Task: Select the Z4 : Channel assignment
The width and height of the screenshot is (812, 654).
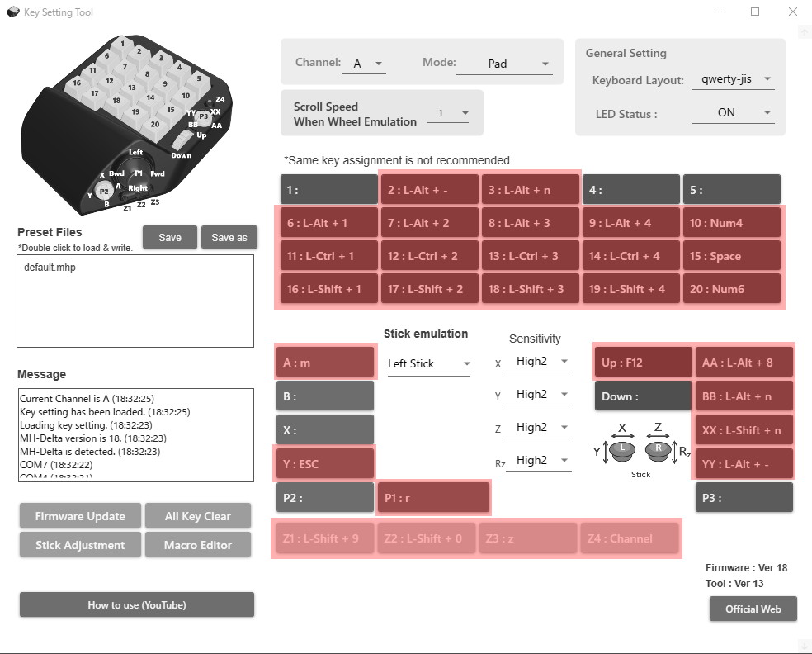Action: (x=629, y=538)
